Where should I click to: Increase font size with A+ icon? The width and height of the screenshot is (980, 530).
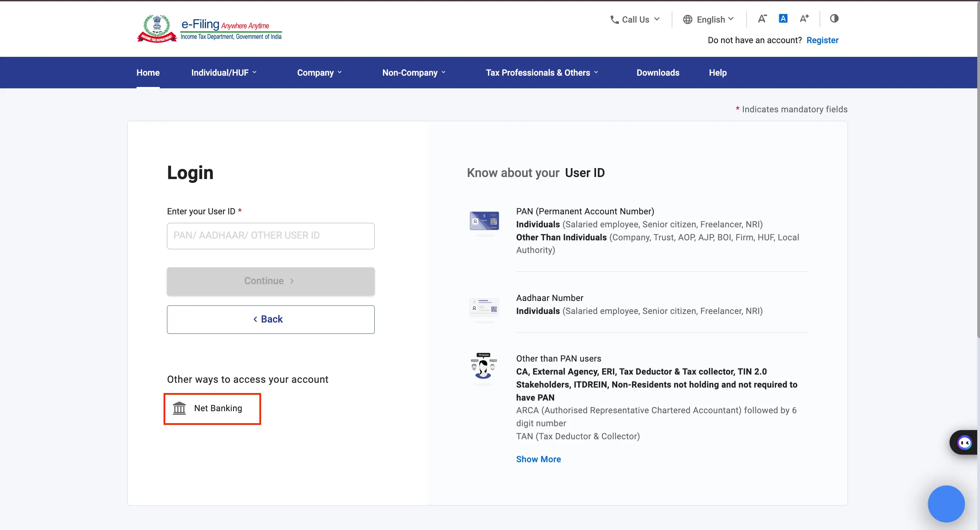click(804, 18)
